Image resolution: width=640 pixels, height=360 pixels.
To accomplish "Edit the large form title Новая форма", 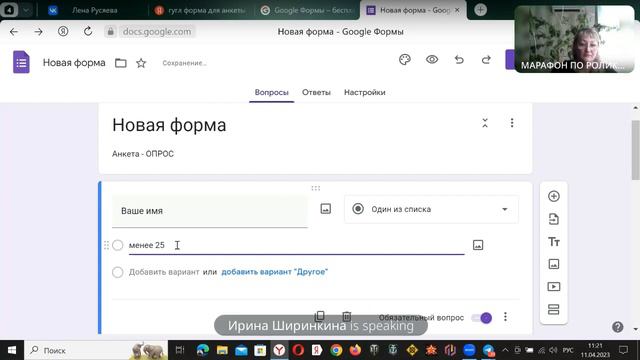I will pos(169,125).
